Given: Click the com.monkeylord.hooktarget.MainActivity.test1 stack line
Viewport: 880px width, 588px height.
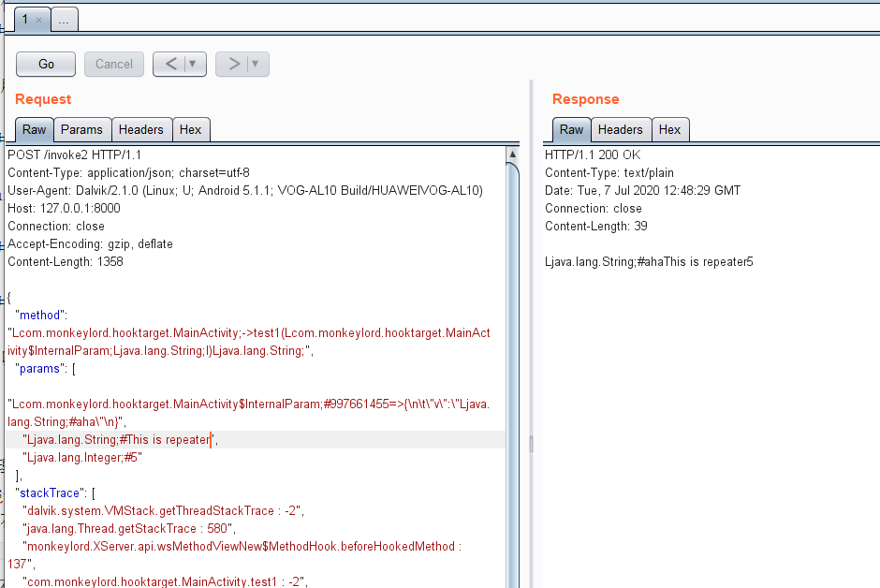Looking at the screenshot, I should (x=166, y=581).
